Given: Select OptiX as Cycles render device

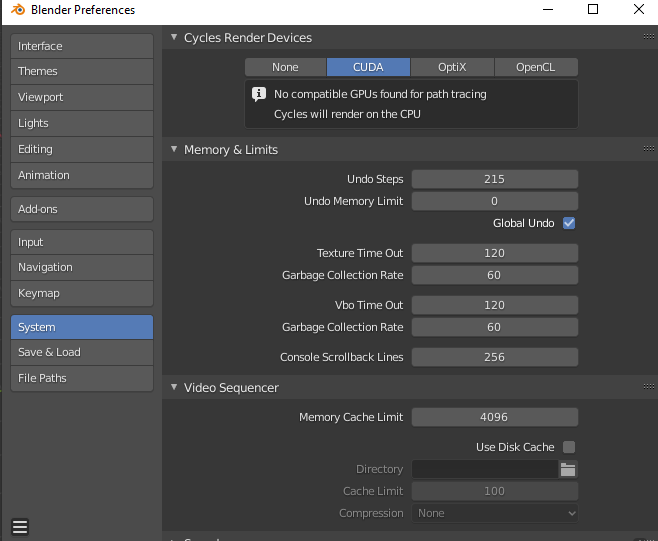Looking at the screenshot, I should click(452, 67).
